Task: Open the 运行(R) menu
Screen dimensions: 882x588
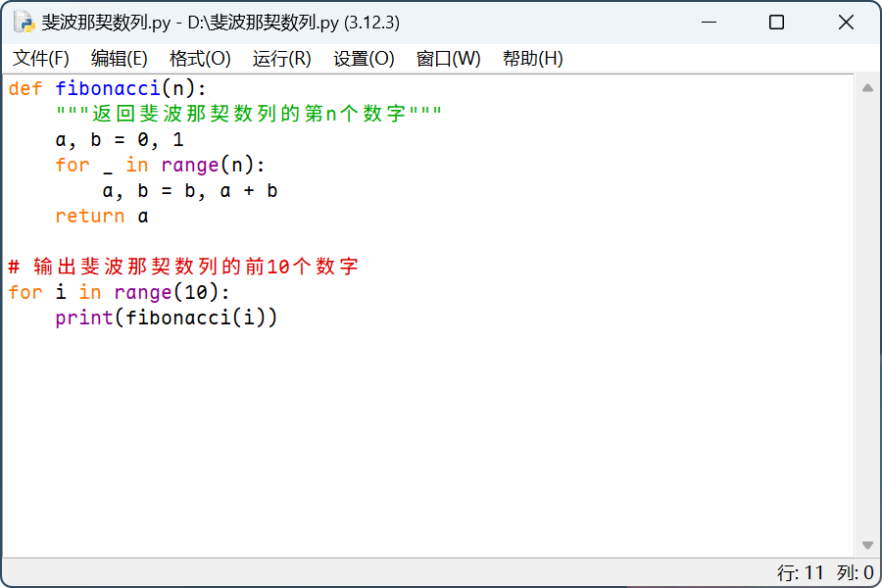Action: click(282, 59)
